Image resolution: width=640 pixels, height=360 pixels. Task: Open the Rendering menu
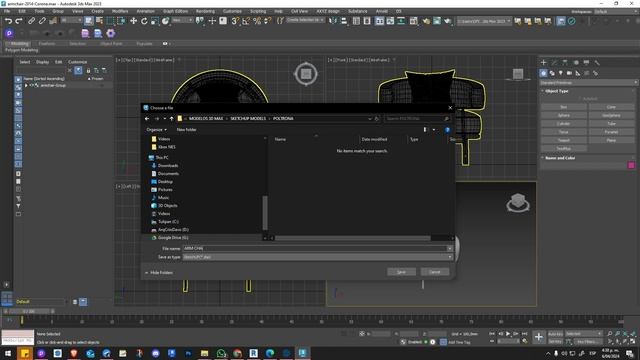(205, 11)
